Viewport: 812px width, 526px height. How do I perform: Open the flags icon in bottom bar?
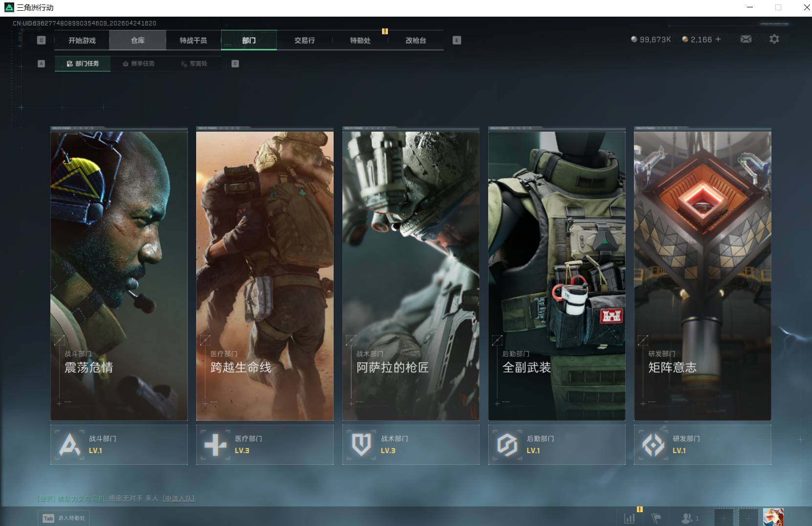656,518
